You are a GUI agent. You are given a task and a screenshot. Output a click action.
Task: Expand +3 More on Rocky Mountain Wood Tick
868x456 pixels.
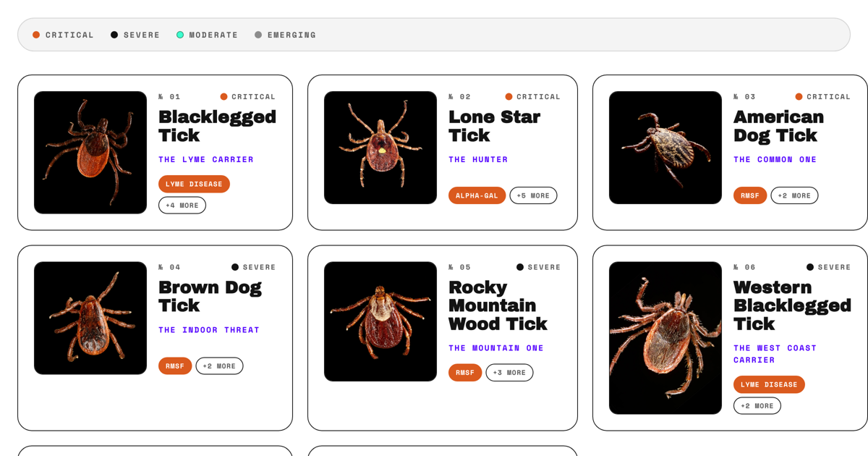509,373
